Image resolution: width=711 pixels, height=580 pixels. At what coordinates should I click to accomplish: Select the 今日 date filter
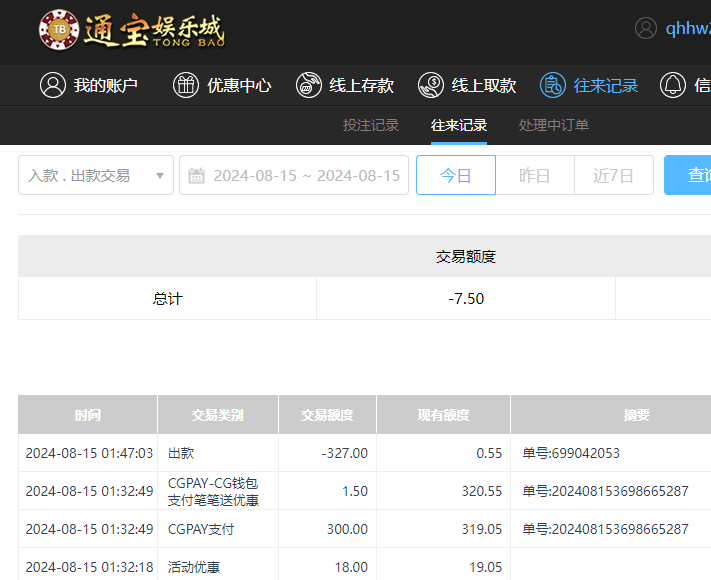(x=456, y=176)
